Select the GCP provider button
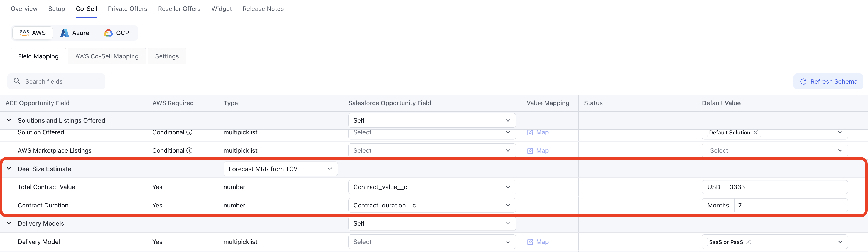This screenshot has height=252, width=868. 117,33
